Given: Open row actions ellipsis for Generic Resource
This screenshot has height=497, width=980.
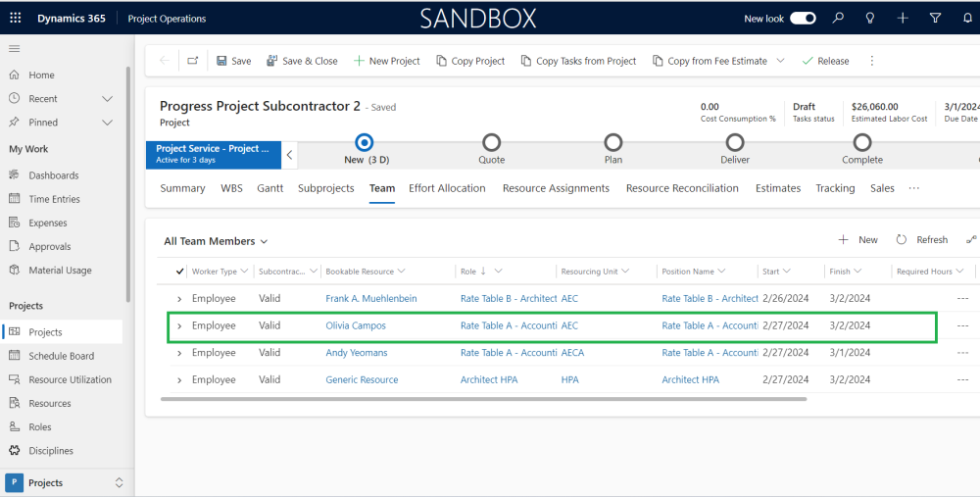Looking at the screenshot, I should [962, 380].
